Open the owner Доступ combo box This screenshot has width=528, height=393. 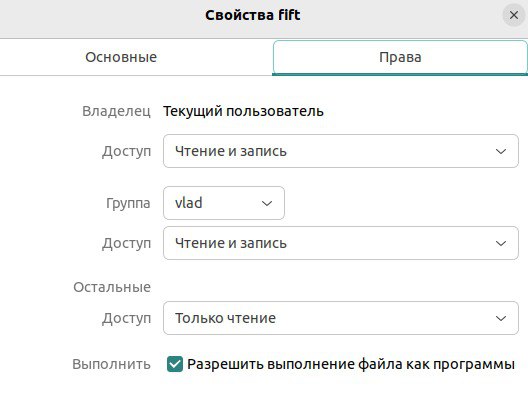(x=341, y=151)
